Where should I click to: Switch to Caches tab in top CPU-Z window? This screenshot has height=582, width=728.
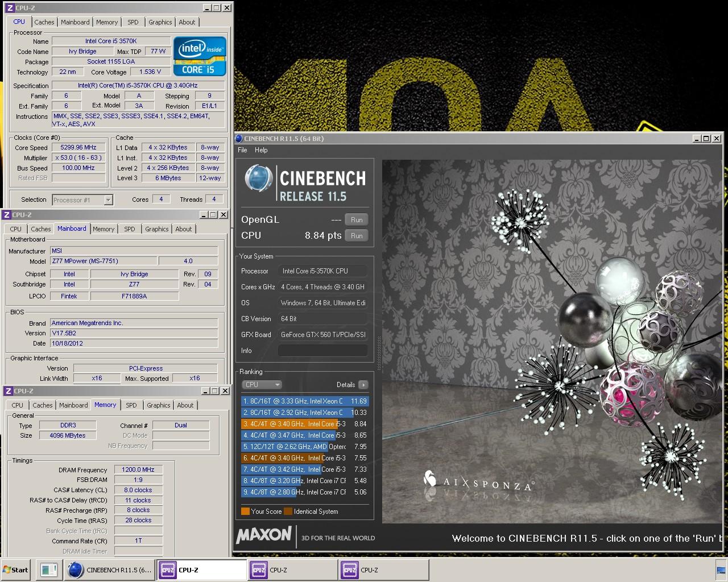click(44, 22)
